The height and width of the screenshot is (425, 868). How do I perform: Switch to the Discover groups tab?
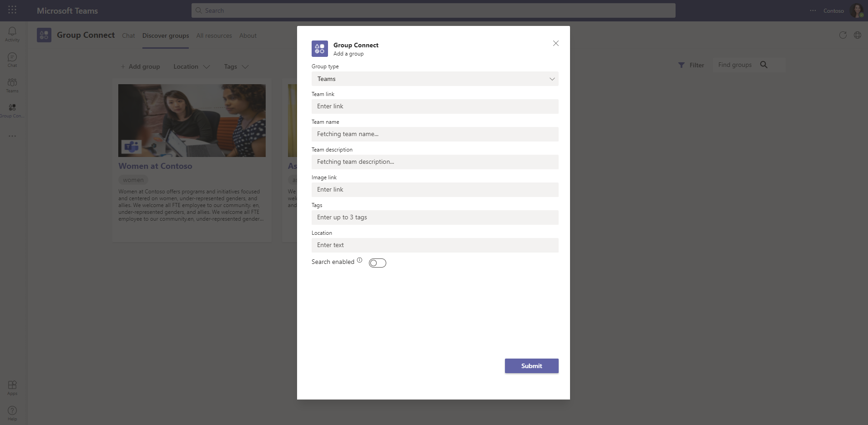tap(166, 35)
